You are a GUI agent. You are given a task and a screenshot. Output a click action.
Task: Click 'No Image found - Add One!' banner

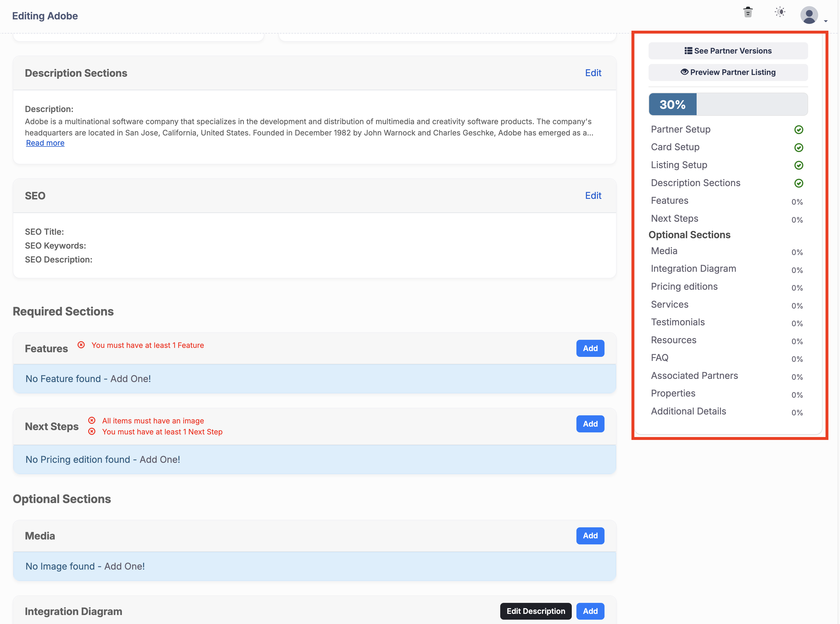click(314, 566)
